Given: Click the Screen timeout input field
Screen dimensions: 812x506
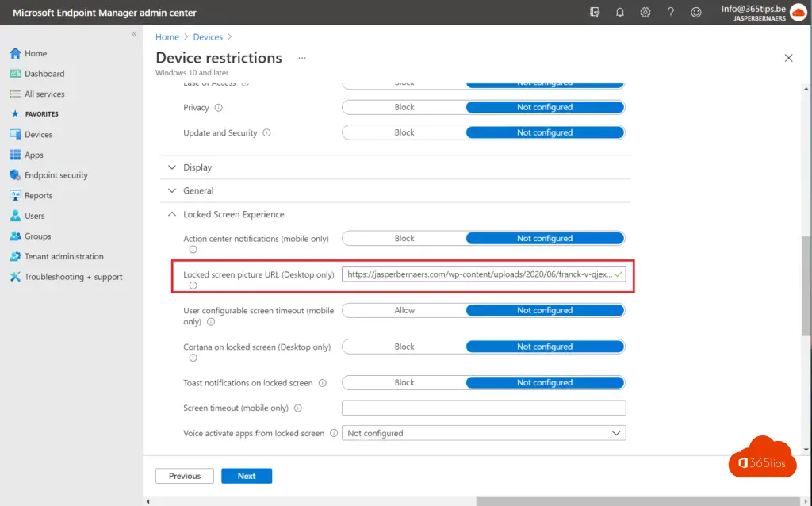Looking at the screenshot, I should [x=484, y=408].
